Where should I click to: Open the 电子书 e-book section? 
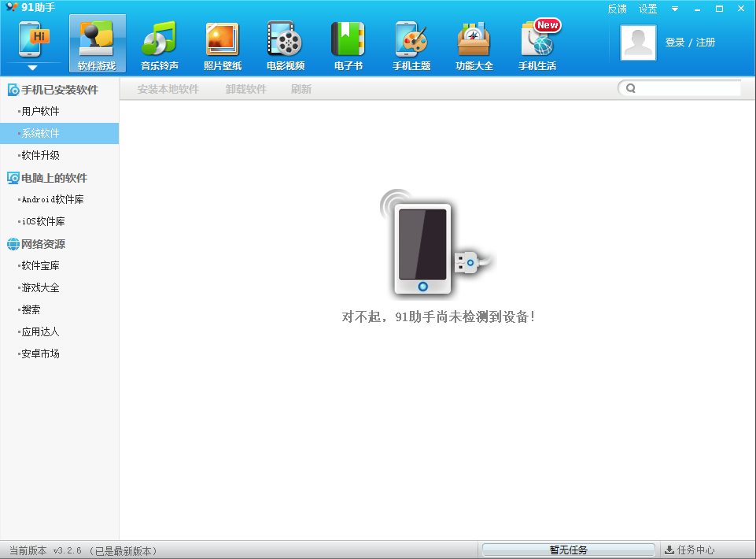coord(348,46)
